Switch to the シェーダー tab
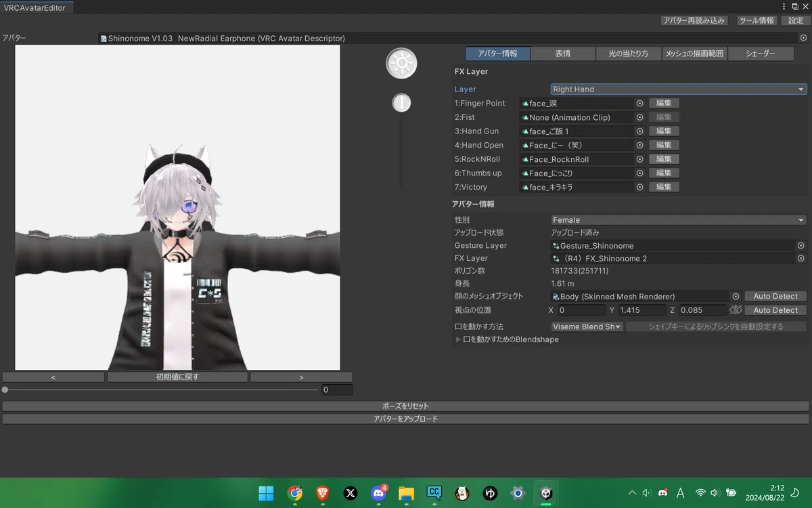812x508 pixels. (761, 54)
